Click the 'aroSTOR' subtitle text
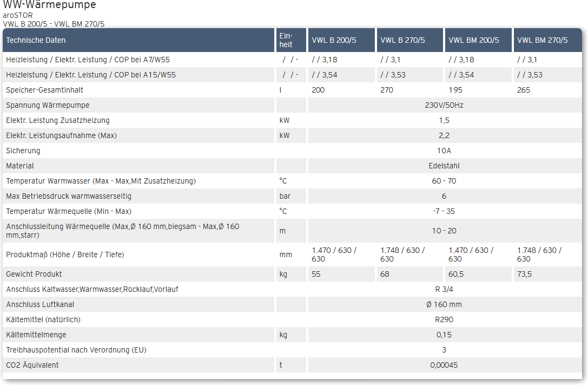This screenshot has width=588, height=385. 18,15
